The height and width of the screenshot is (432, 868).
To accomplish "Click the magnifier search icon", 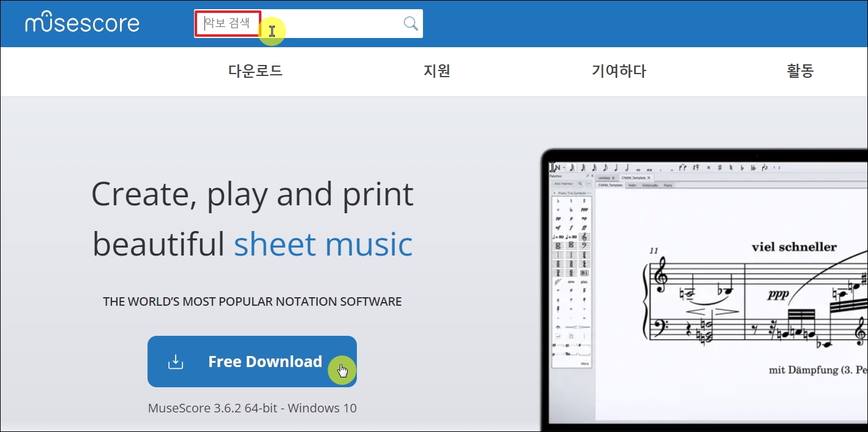I will (x=411, y=23).
